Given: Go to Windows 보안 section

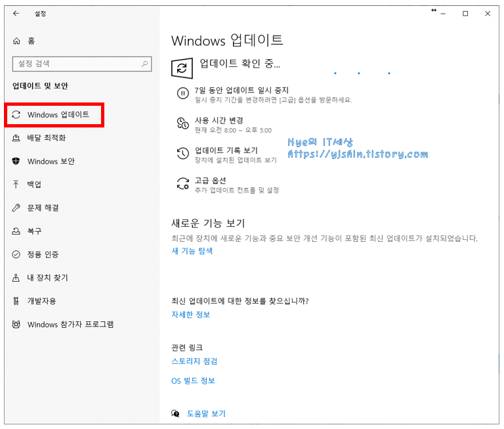Looking at the screenshot, I should [x=51, y=161].
